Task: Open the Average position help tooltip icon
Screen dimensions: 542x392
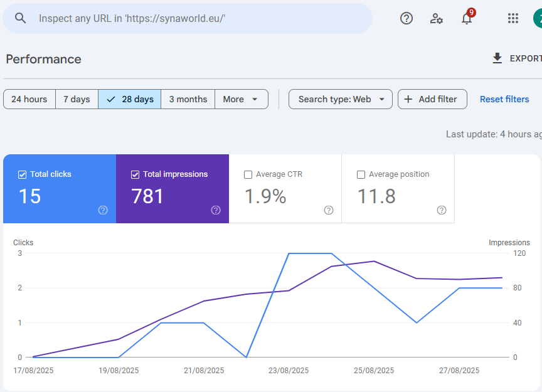Action: (441, 210)
